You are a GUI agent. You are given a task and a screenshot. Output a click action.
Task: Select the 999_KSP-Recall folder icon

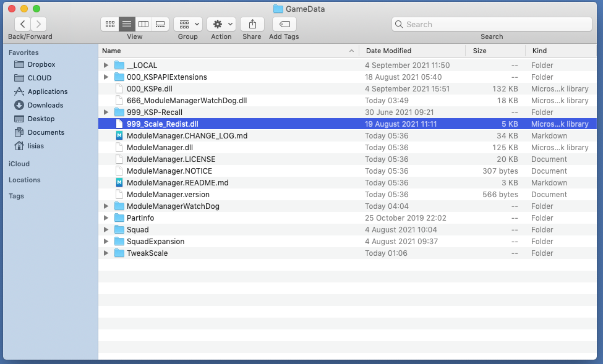pos(119,112)
